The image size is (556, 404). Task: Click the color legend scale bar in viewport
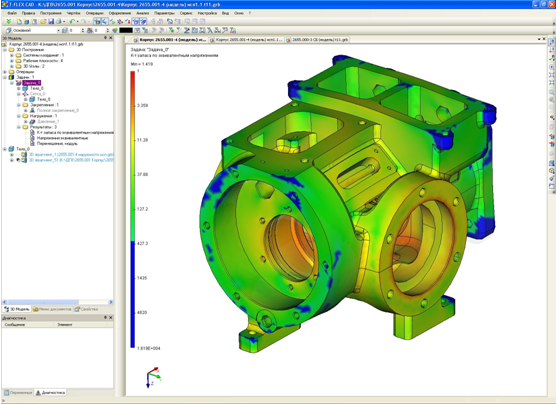(x=133, y=209)
